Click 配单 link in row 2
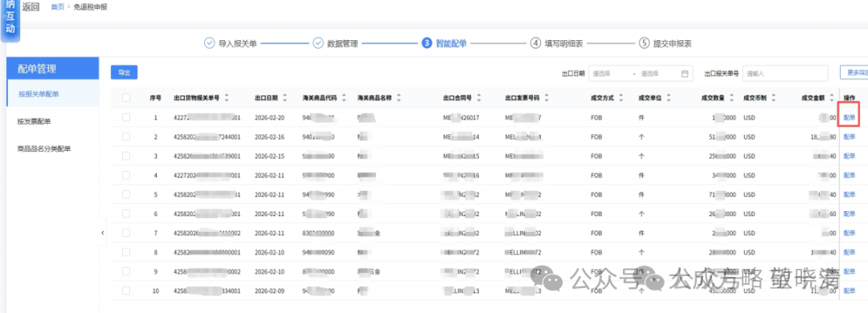This screenshot has height=313, width=868. (x=850, y=136)
